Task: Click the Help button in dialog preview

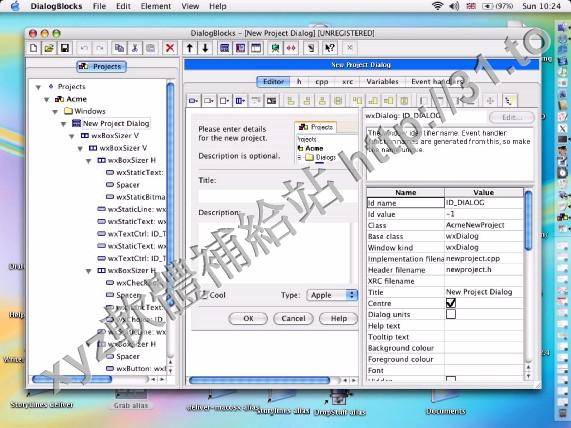Action: tap(338, 318)
